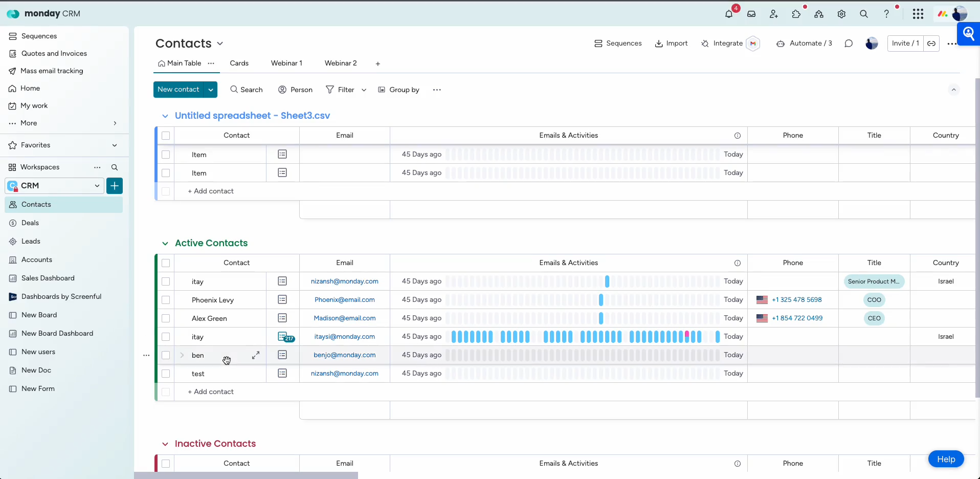Click Automate / 3 button
This screenshot has width=980, height=479.
804,43
